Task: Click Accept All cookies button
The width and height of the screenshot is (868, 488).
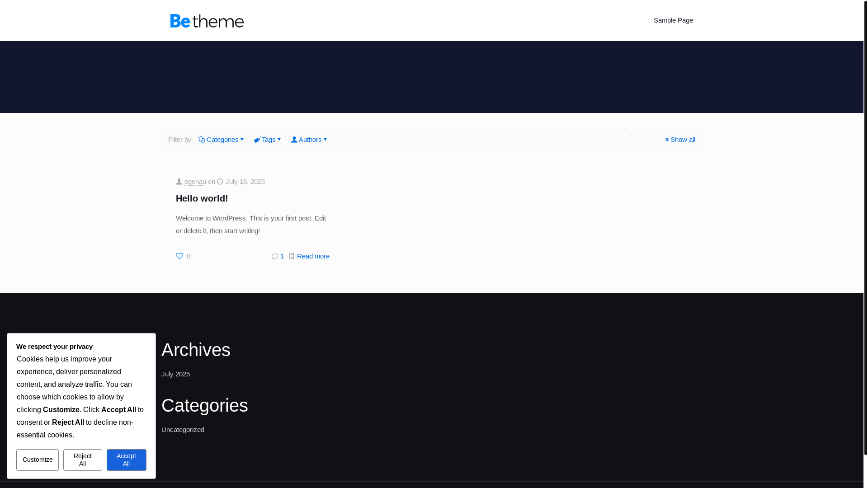Action: coord(127,460)
